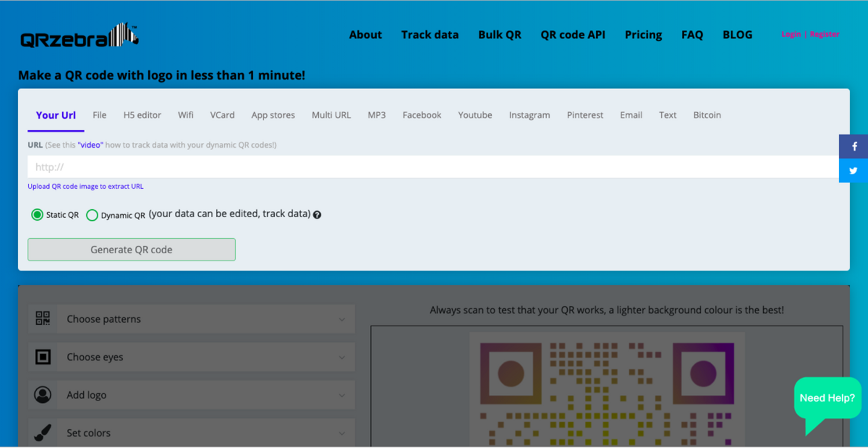
Task: Switch to the Your Url tab
Action: [56, 115]
